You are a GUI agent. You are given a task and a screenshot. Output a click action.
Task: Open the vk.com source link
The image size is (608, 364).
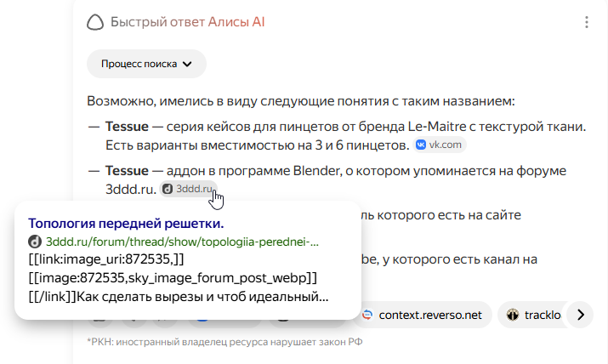click(446, 145)
